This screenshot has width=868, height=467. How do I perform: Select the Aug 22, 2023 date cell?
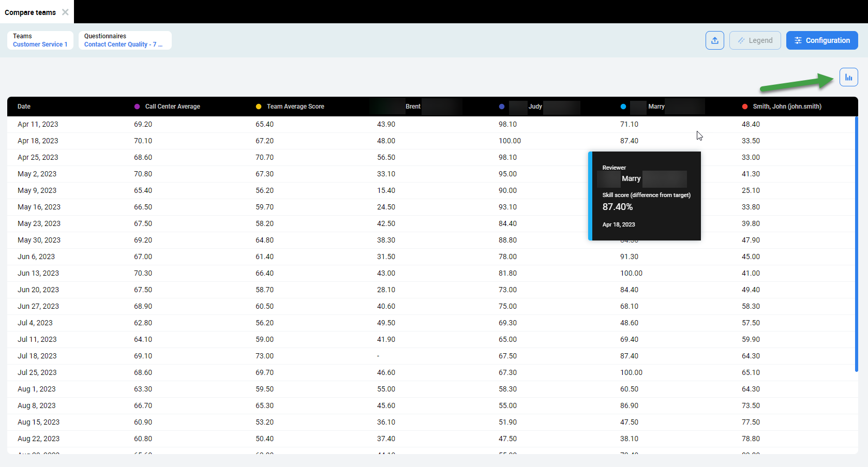[38, 439]
